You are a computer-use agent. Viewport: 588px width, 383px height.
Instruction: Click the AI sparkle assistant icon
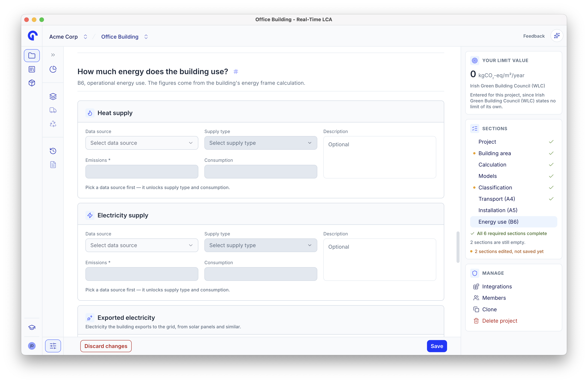(557, 36)
